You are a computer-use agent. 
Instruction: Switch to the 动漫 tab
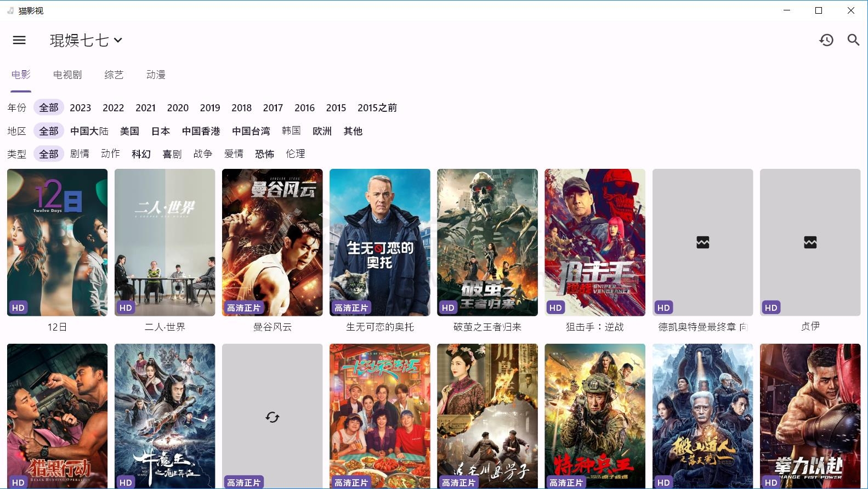[x=156, y=75]
